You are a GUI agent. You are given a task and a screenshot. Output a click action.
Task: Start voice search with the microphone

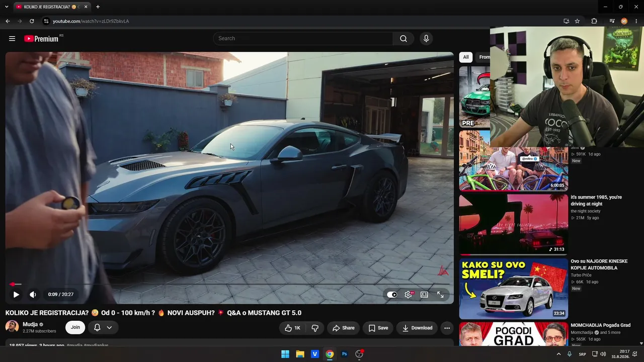(426, 39)
